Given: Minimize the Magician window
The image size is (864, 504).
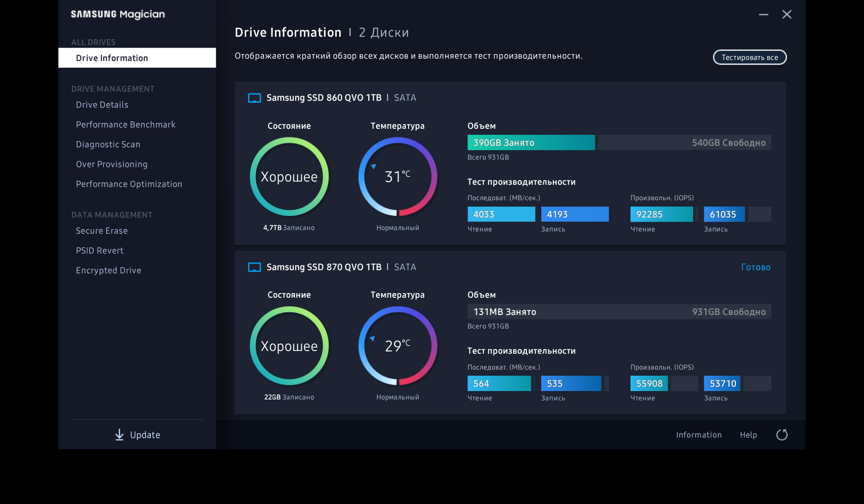Looking at the screenshot, I should point(764,14).
